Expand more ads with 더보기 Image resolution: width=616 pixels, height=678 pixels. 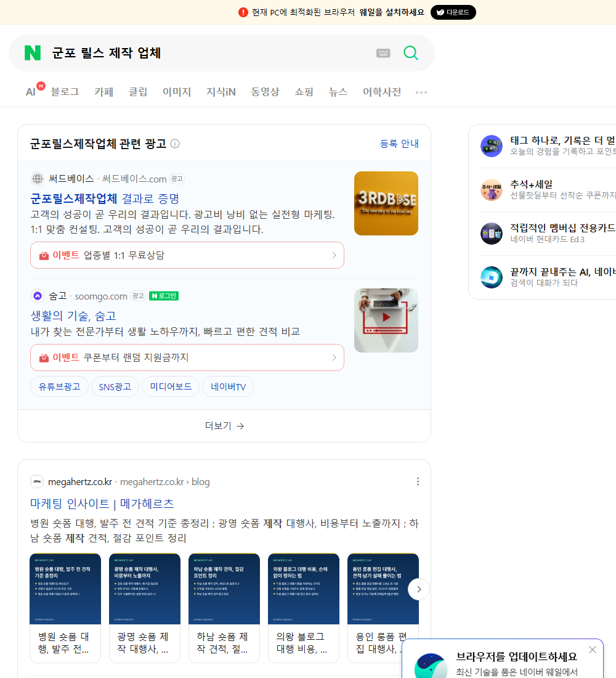[x=224, y=426]
